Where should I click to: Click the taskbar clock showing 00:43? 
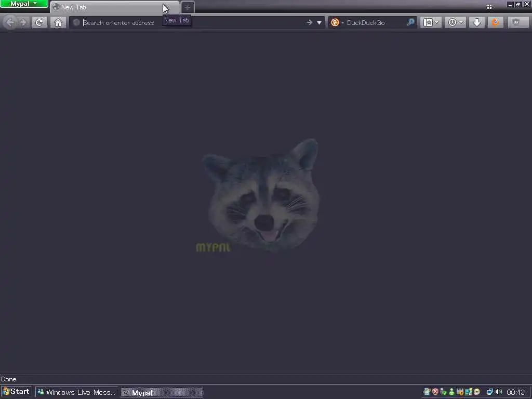pos(516,392)
